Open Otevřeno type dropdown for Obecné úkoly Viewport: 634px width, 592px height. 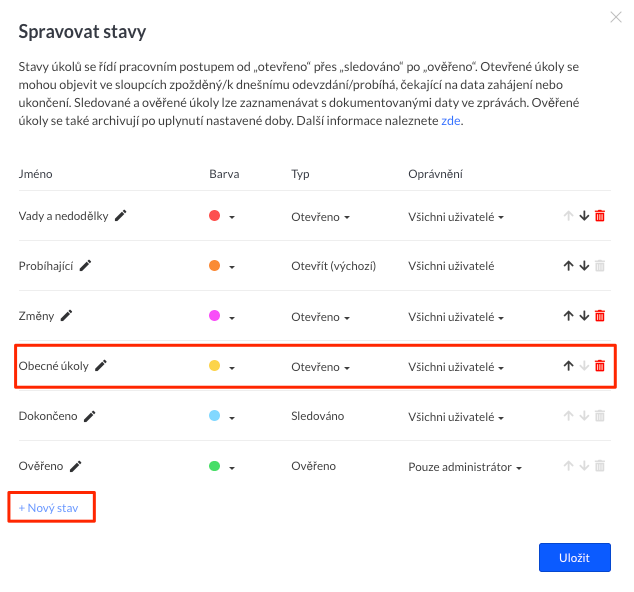pos(320,368)
